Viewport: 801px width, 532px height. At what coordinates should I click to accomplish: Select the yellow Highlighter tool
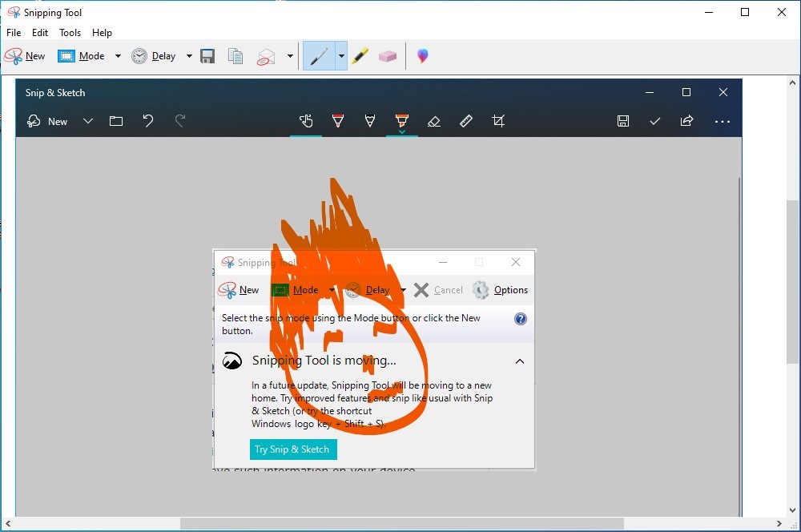pyautogui.click(x=360, y=56)
